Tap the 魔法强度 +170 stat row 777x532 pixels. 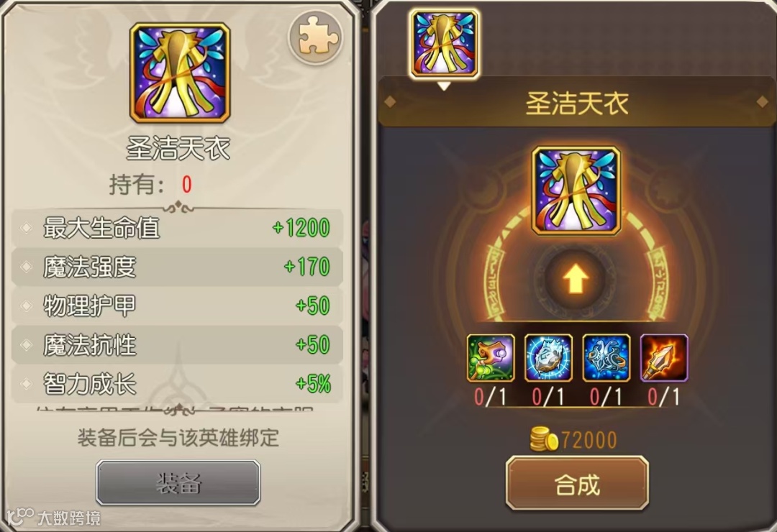pos(177,267)
